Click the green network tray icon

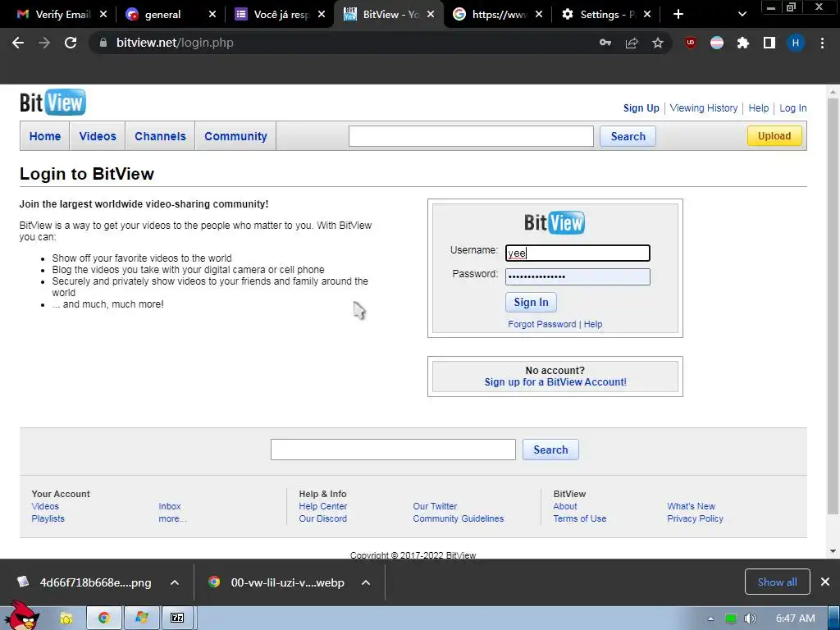(730, 619)
